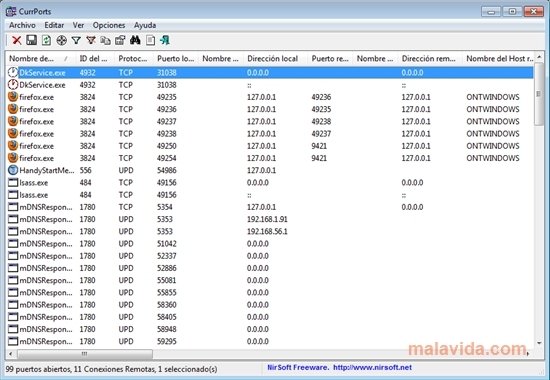The height and width of the screenshot is (380, 550).
Task: Sort by the ID del ... column header
Action: (94, 59)
